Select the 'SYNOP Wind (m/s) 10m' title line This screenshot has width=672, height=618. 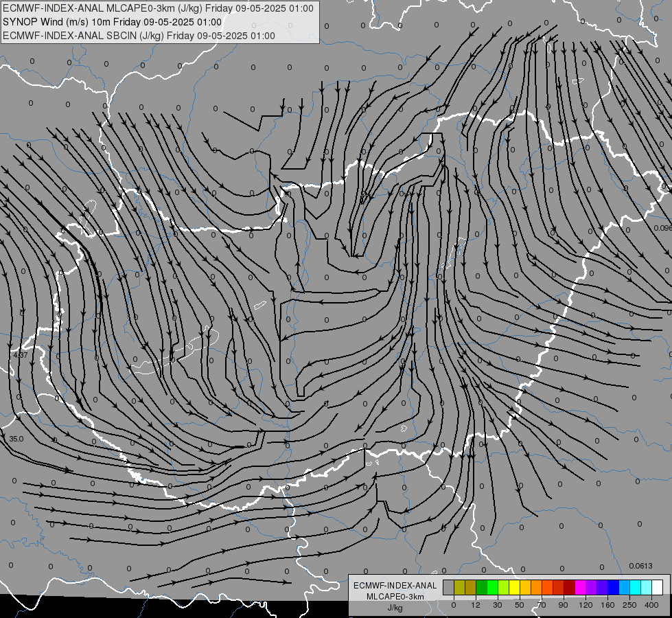[x=113, y=22]
